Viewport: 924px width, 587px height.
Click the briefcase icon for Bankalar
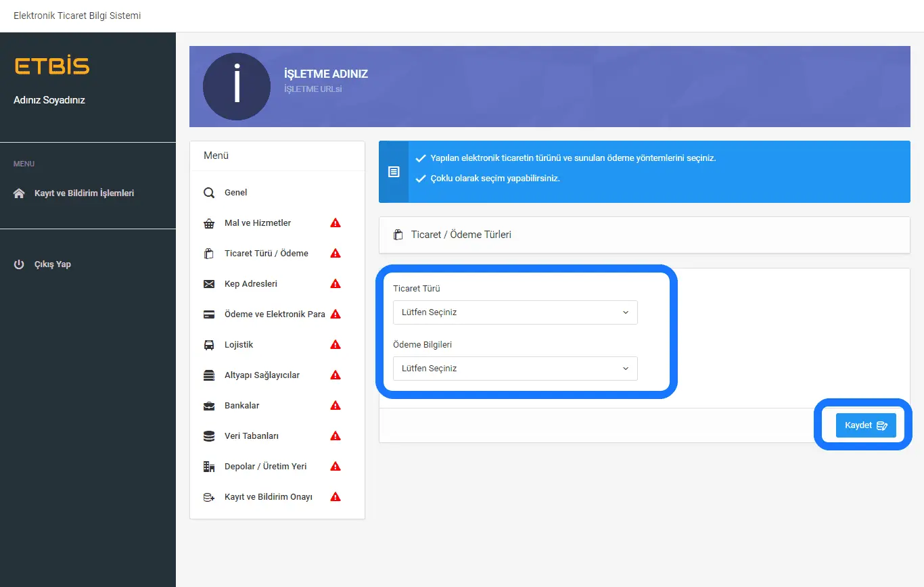[x=209, y=406]
